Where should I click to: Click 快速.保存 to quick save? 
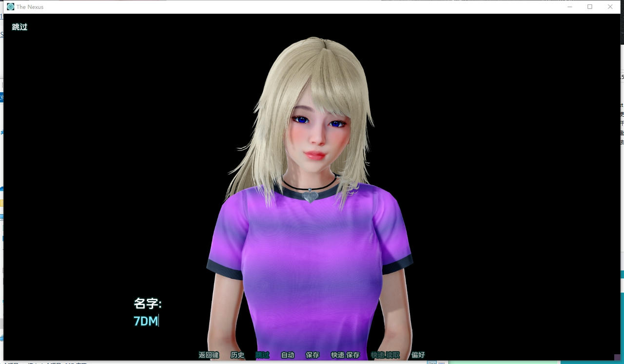point(347,355)
